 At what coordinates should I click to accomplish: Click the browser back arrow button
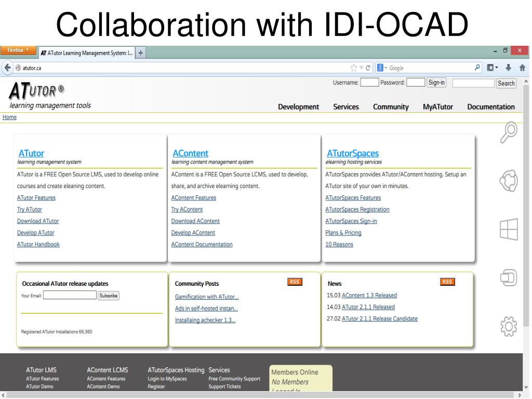tap(7, 68)
